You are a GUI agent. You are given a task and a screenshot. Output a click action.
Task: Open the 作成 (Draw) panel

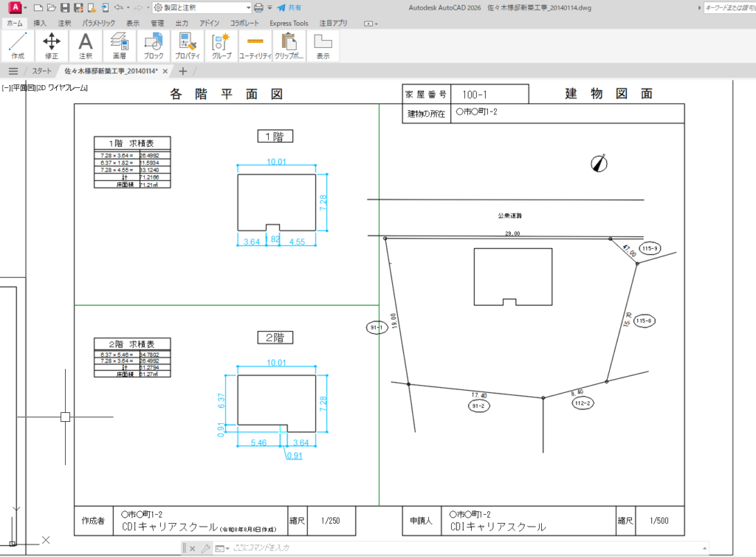tap(18, 46)
